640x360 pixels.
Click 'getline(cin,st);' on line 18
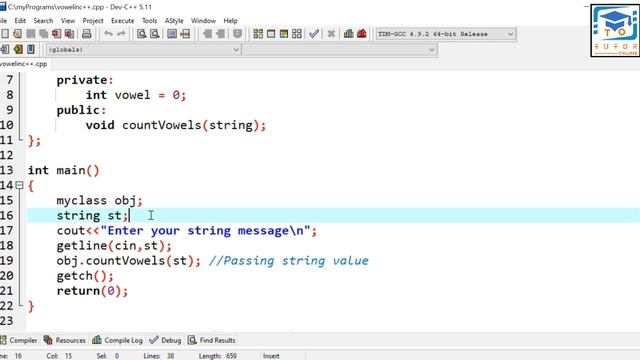pos(114,246)
